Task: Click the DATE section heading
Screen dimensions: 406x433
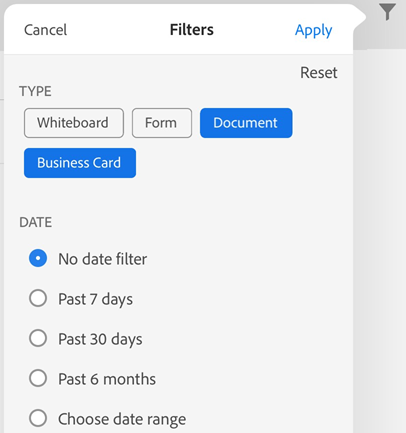Action: (36, 222)
